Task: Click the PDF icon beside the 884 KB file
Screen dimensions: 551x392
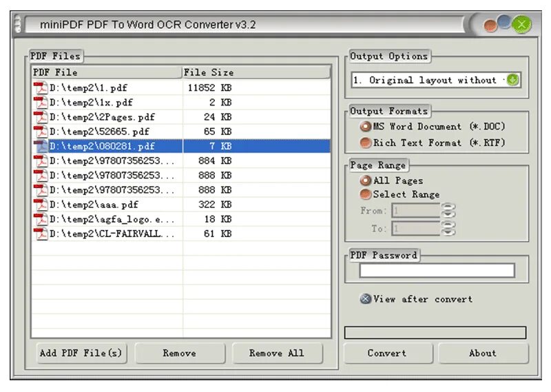Action: click(x=41, y=161)
